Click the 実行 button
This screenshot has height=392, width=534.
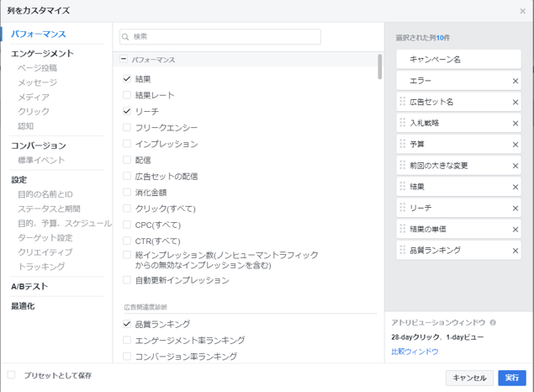tap(511, 378)
